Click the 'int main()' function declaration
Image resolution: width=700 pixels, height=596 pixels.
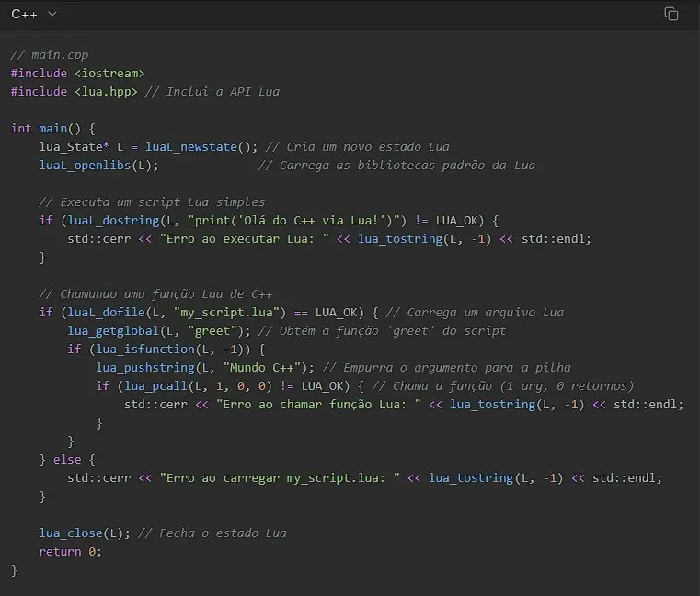52,129
